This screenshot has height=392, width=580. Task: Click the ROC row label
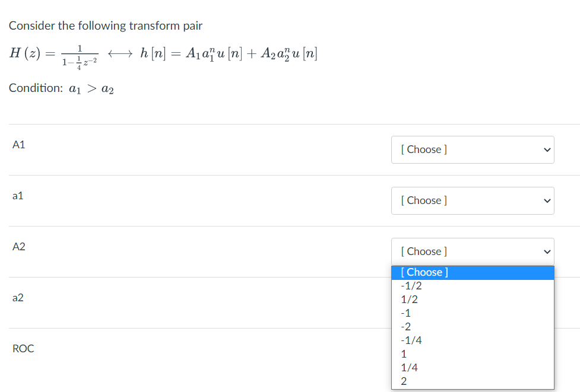pos(23,348)
